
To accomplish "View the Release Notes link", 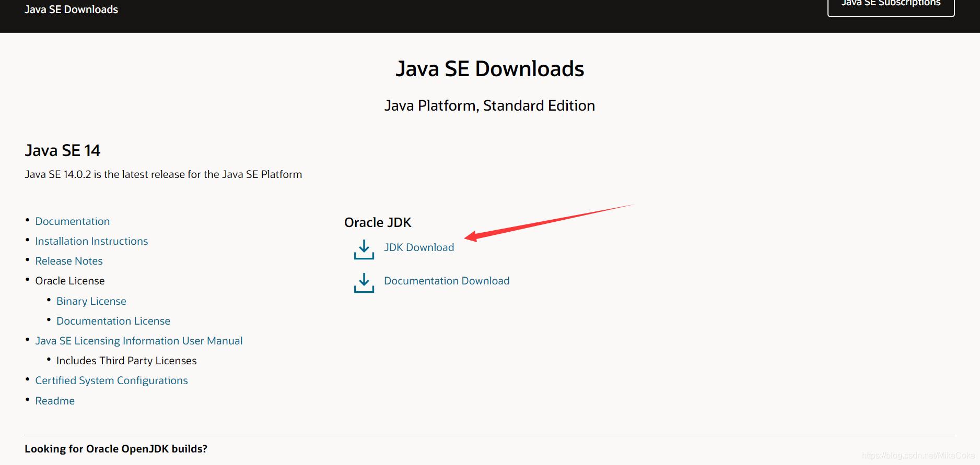I will tap(69, 261).
